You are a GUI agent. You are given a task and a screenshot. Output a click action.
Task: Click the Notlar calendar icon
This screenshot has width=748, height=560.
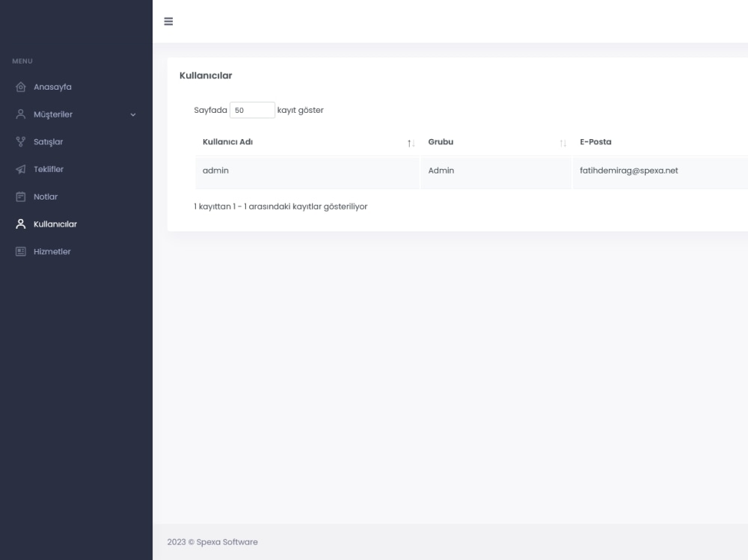pos(20,197)
